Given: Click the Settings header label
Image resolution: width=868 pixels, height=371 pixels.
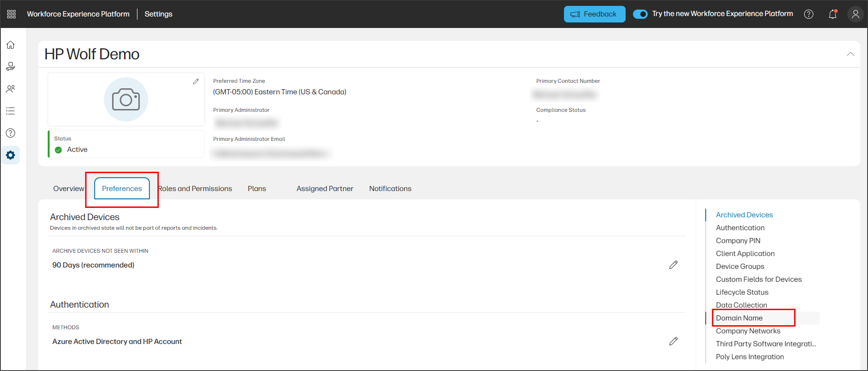Looking at the screenshot, I should tap(158, 14).
